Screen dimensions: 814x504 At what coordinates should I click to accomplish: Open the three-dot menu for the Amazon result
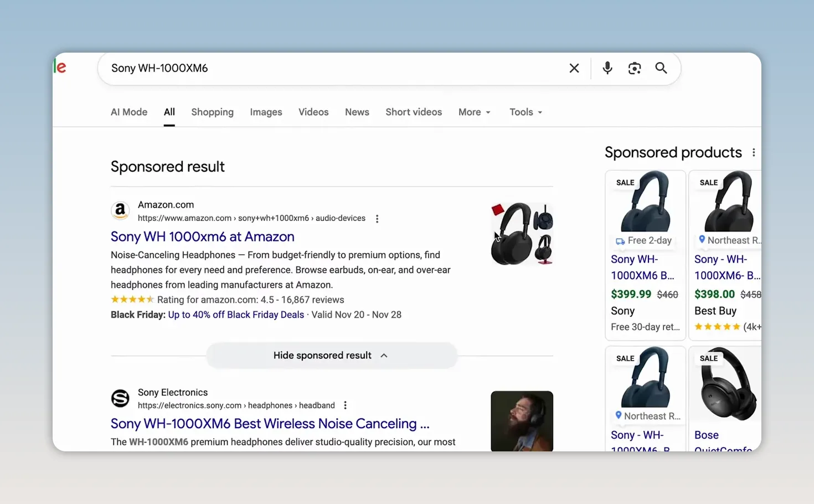[x=377, y=219]
